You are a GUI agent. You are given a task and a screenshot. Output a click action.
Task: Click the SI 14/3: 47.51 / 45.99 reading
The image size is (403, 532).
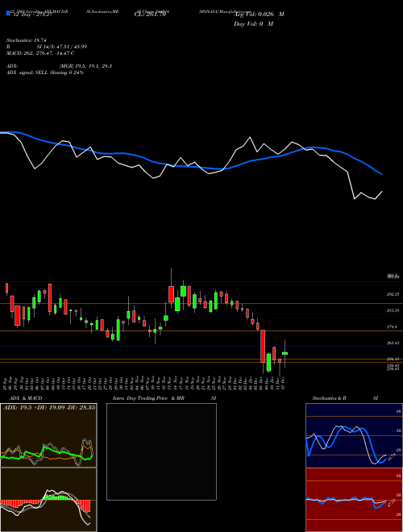tap(62, 47)
